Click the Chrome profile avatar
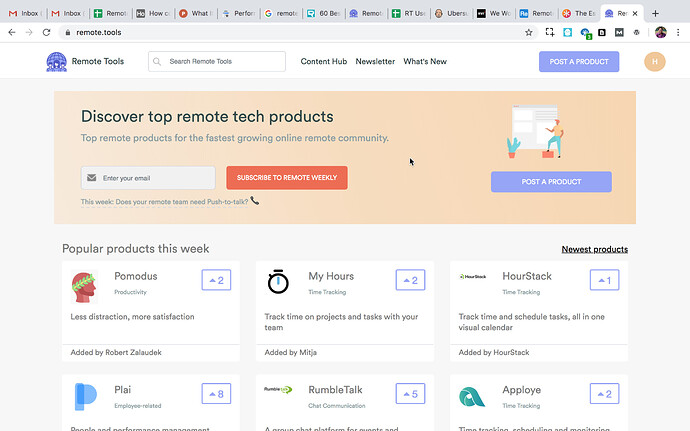The image size is (690, 431). tap(661, 32)
